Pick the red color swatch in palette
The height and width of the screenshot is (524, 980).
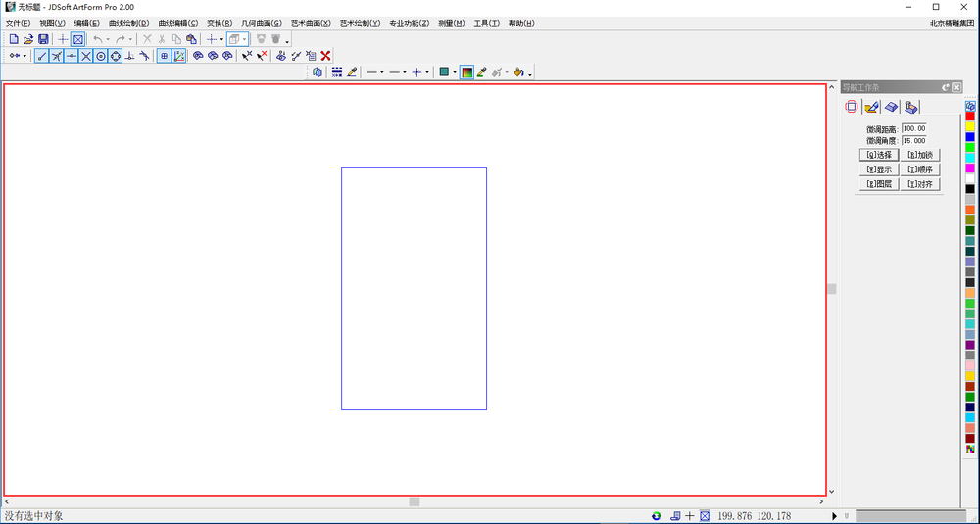(x=970, y=117)
